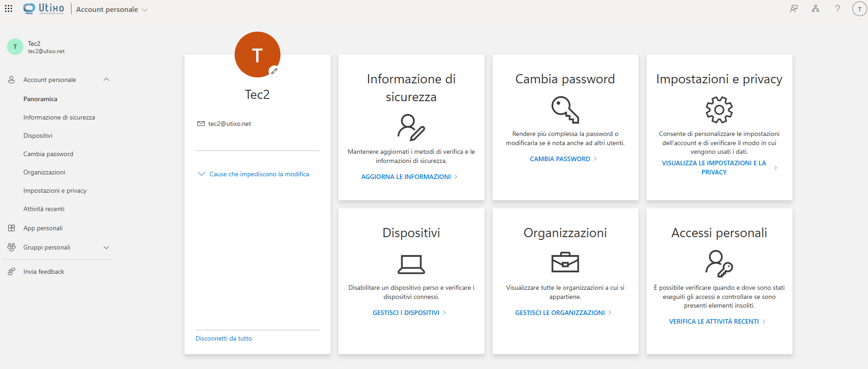The width and height of the screenshot is (868, 369).
Task: Open App personali from sidebar
Action: pyautogui.click(x=43, y=228)
